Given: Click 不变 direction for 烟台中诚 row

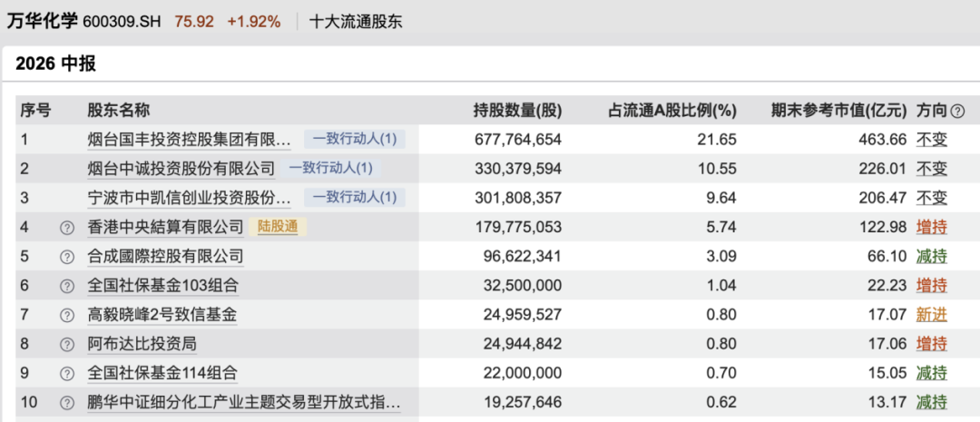Looking at the screenshot, I should point(932,169).
